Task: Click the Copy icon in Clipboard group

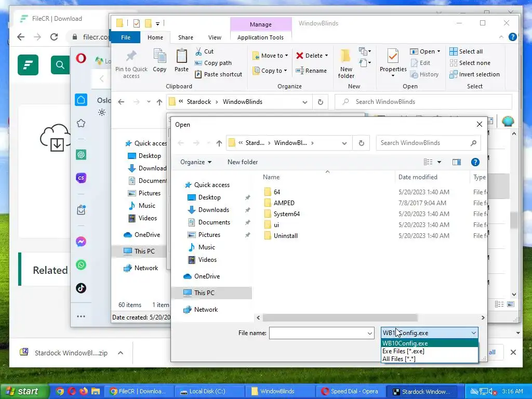Action: pos(159,56)
